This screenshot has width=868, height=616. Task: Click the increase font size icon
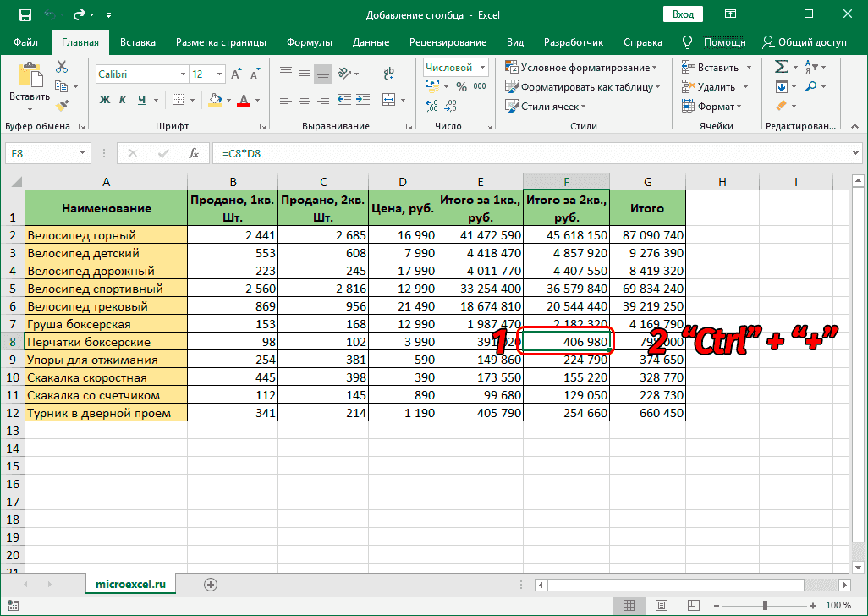234,73
